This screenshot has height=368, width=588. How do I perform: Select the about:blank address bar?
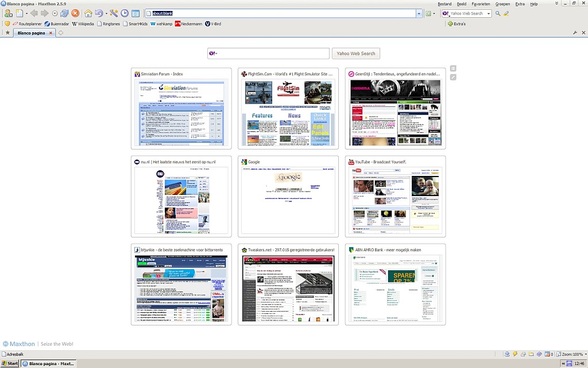pyautogui.click(x=280, y=14)
